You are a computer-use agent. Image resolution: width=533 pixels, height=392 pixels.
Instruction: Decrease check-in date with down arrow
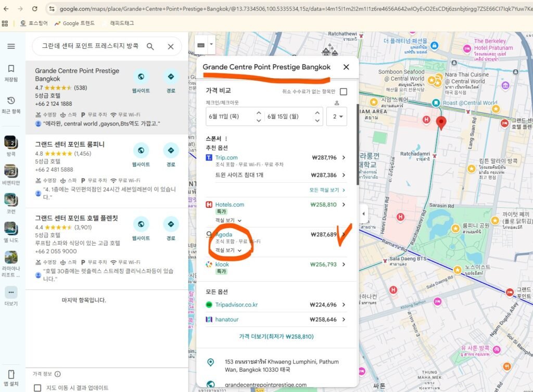pos(259,120)
